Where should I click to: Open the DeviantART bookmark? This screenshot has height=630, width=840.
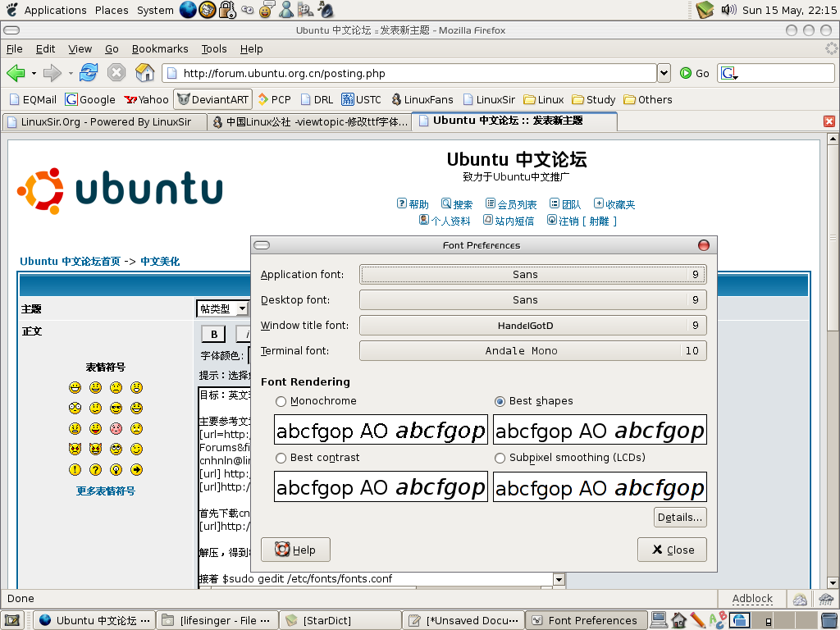click(212, 99)
